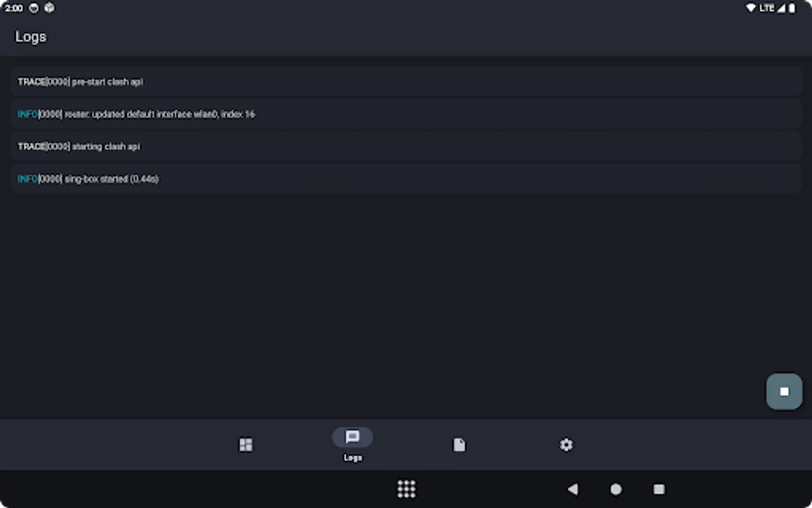Select the Logs chat bubble icon

point(352,437)
